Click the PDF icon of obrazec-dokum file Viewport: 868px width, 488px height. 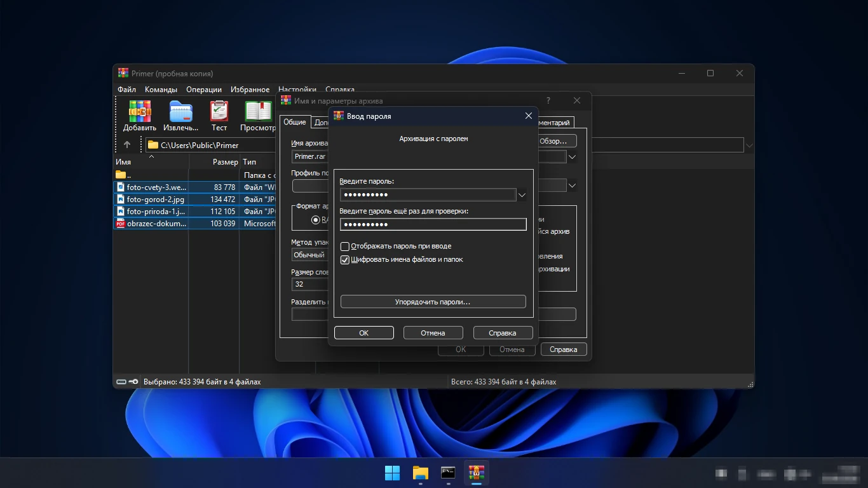point(121,223)
